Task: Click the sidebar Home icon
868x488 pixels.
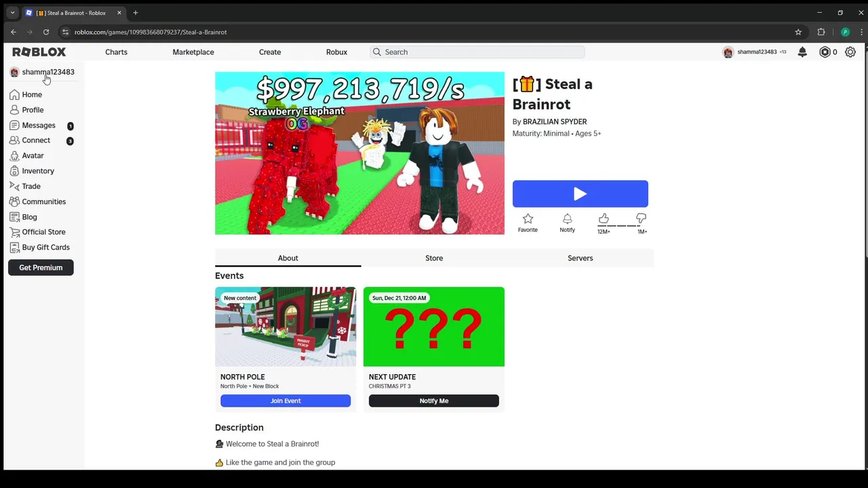Action: [x=14, y=95]
